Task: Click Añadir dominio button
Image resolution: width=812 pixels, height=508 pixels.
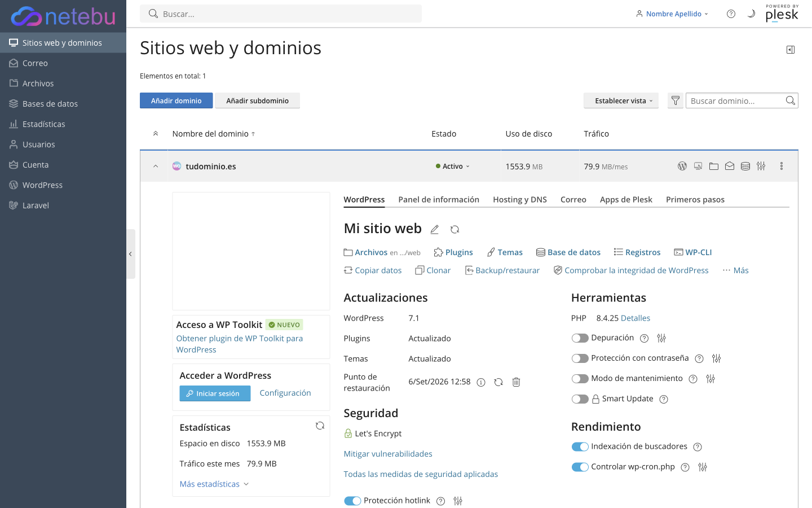Action: [x=176, y=100]
